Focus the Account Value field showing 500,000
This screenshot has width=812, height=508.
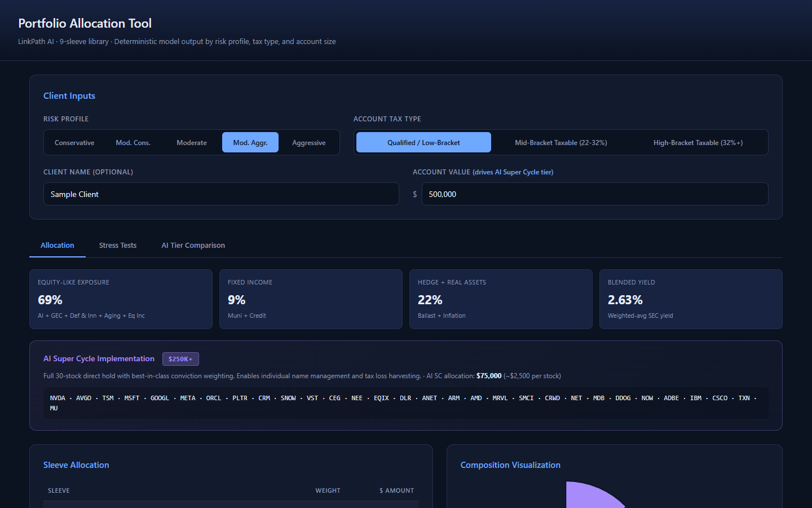click(x=595, y=194)
